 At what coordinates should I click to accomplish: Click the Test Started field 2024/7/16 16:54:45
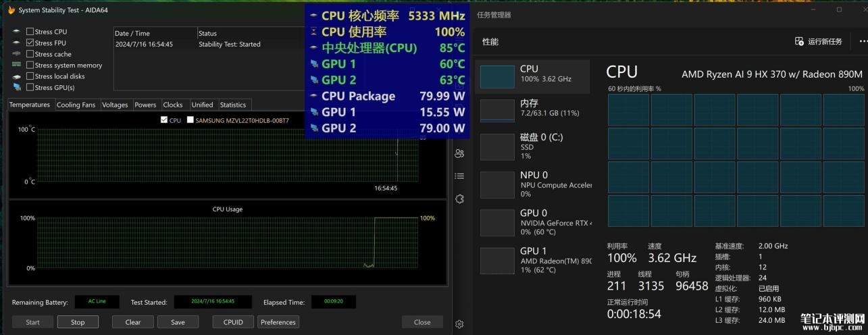point(213,302)
